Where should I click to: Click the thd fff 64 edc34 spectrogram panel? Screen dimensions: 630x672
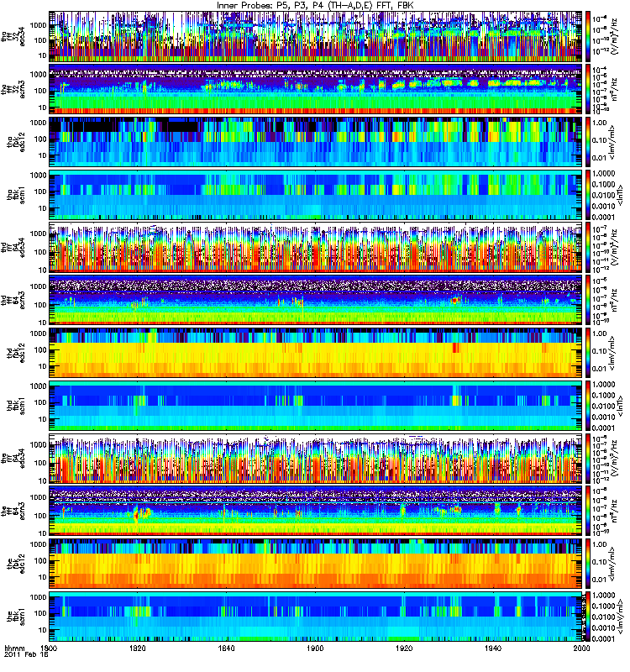coord(316,247)
